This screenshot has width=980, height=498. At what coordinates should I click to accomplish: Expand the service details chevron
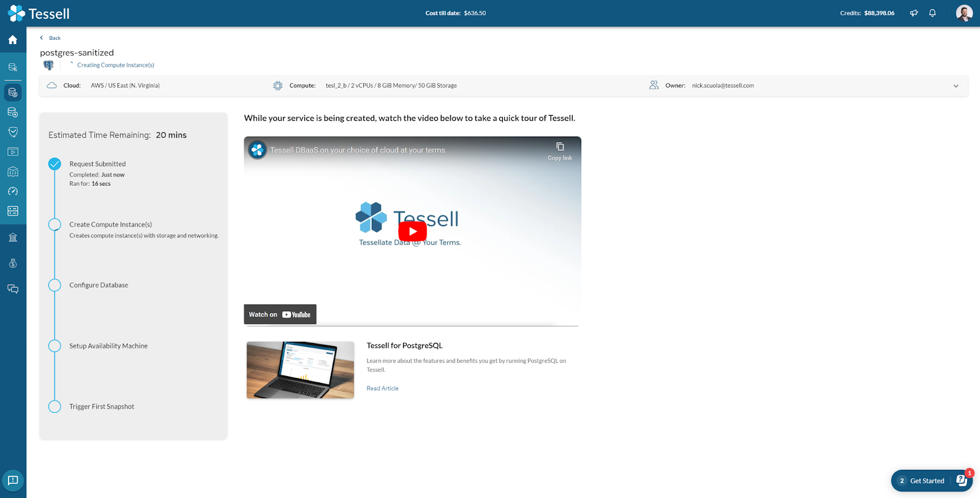tap(956, 86)
